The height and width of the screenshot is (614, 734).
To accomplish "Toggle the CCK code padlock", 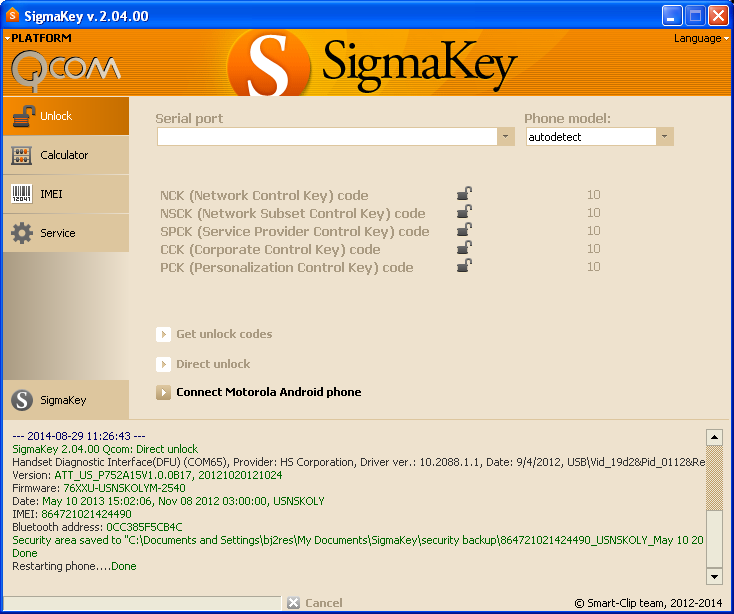I will [x=464, y=249].
